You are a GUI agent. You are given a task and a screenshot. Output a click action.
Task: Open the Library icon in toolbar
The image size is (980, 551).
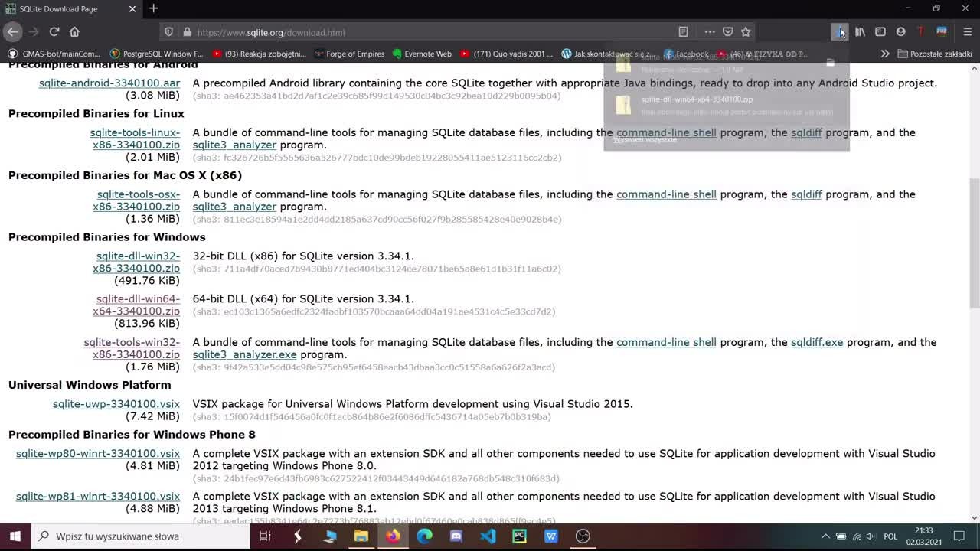tap(861, 32)
